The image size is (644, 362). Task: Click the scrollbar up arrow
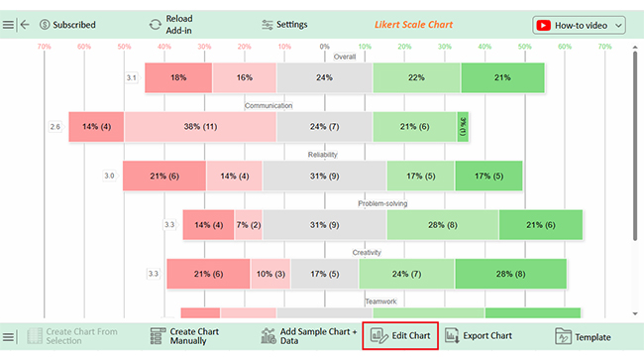[635, 48]
